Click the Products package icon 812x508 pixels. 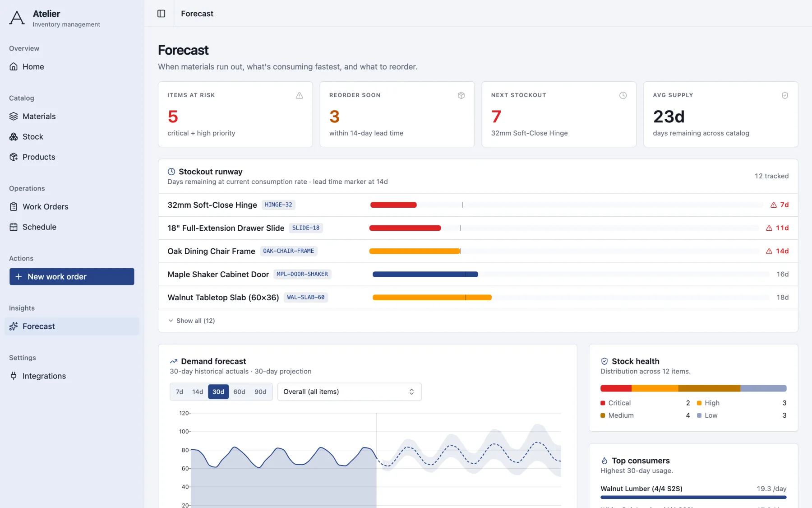(x=14, y=157)
